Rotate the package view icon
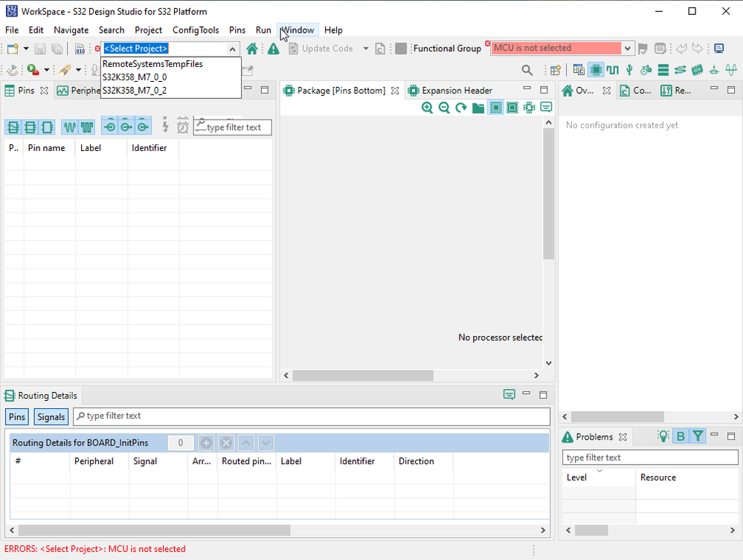The width and height of the screenshot is (743, 560). coord(461,108)
